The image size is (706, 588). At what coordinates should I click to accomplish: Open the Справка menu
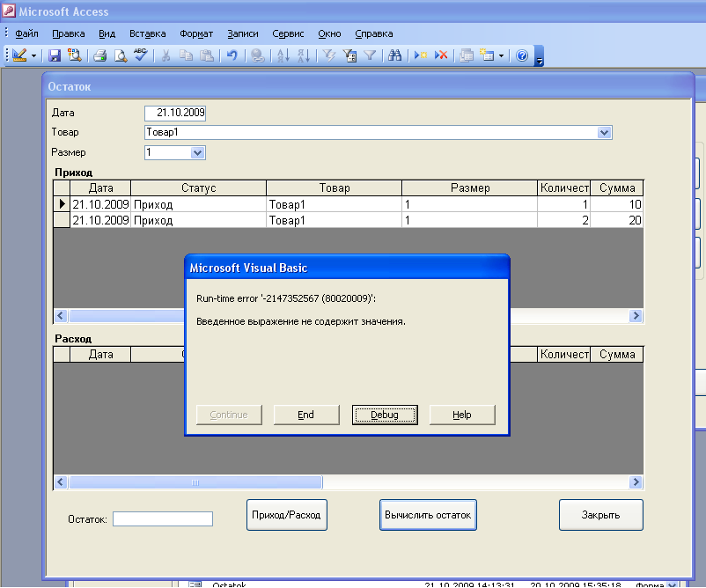(x=374, y=33)
